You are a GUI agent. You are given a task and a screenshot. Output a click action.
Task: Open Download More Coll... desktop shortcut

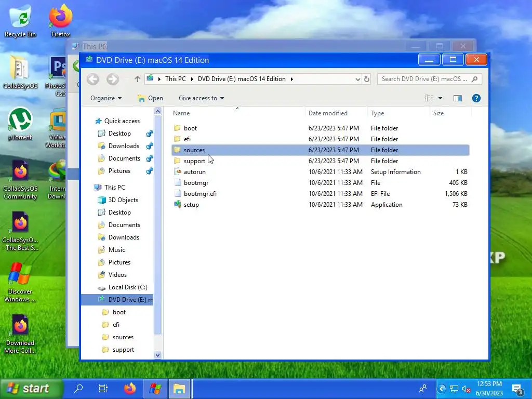pyautogui.click(x=20, y=334)
